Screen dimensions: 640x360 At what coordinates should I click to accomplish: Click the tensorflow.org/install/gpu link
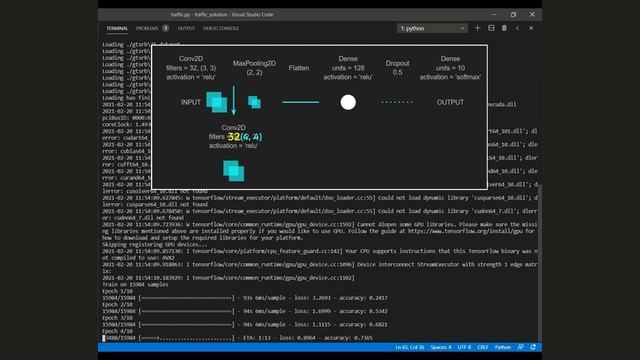465,231
